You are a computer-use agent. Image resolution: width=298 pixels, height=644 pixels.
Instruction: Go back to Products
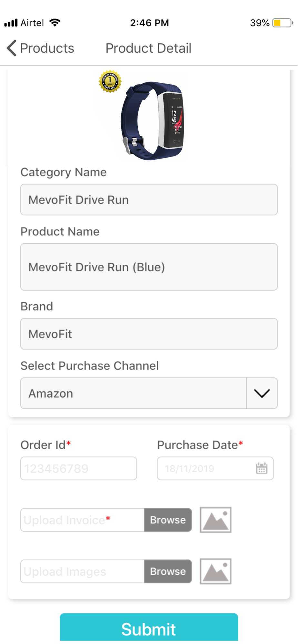47,48
